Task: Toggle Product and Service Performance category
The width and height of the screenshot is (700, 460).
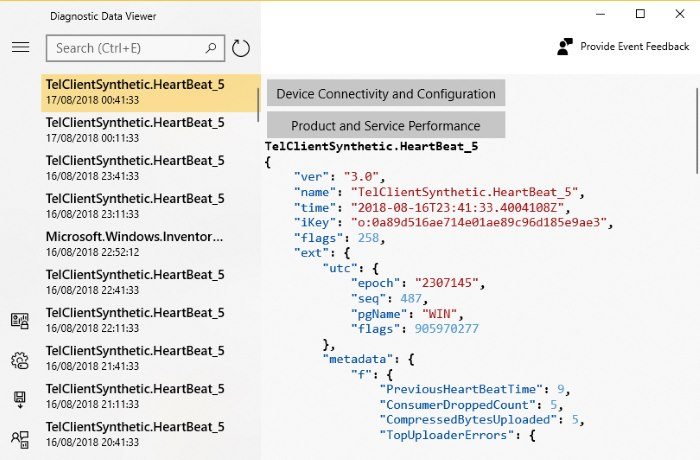Action: (x=385, y=126)
